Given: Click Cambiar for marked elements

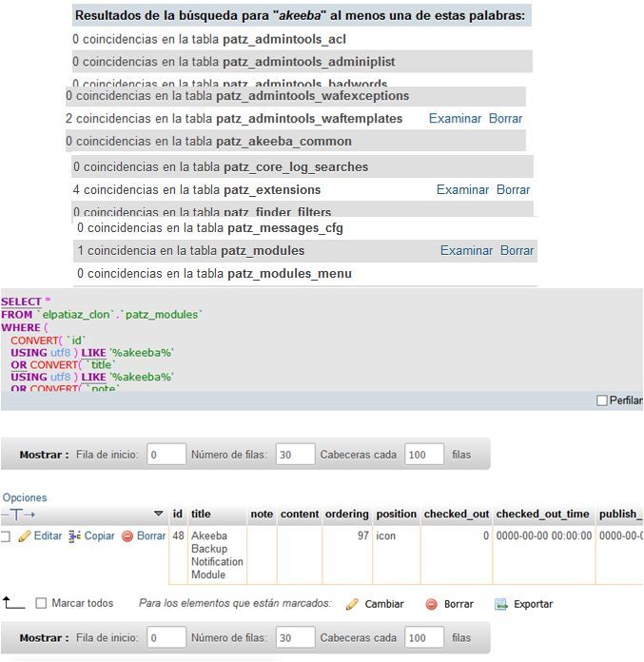Looking at the screenshot, I should (384, 605).
